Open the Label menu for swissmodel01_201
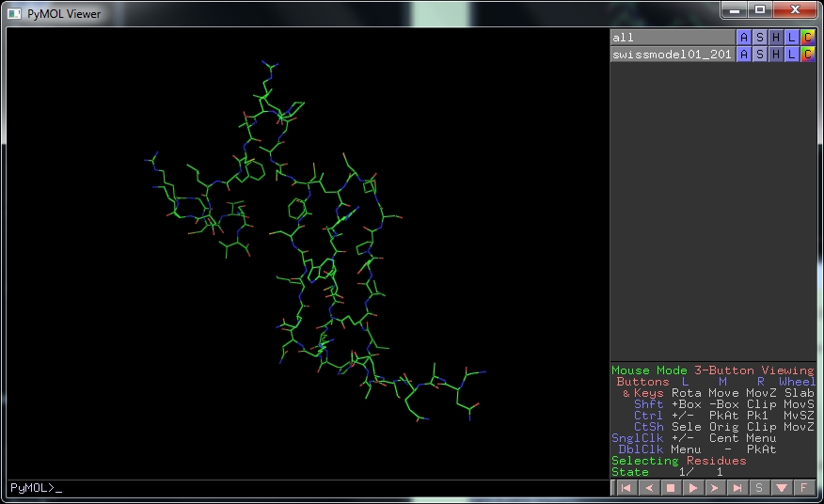The height and width of the screenshot is (504, 824). point(792,55)
